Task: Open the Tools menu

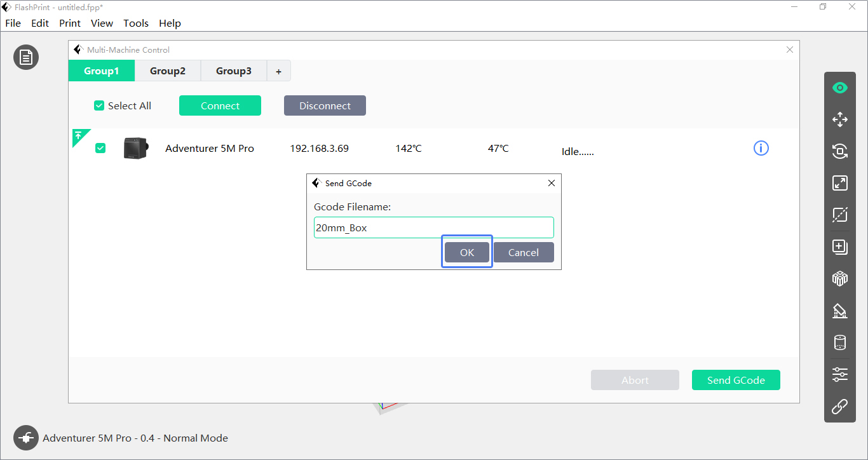Action: [x=136, y=23]
